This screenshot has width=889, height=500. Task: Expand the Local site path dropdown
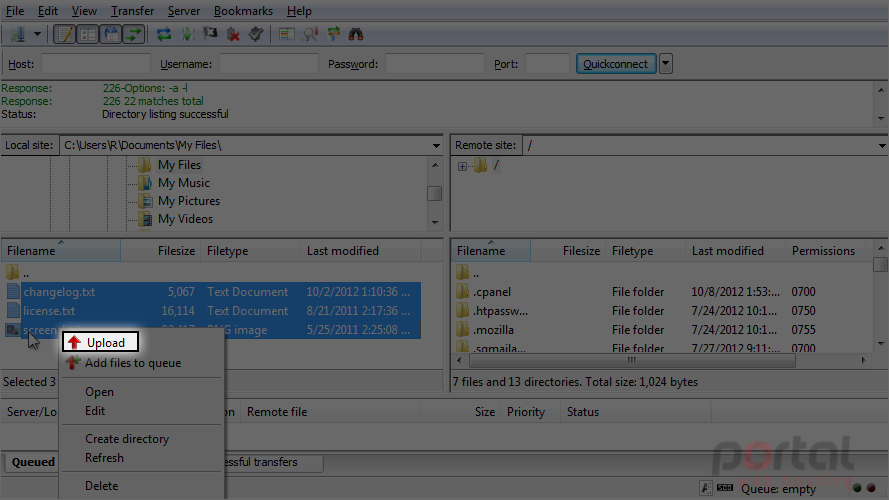(436, 146)
